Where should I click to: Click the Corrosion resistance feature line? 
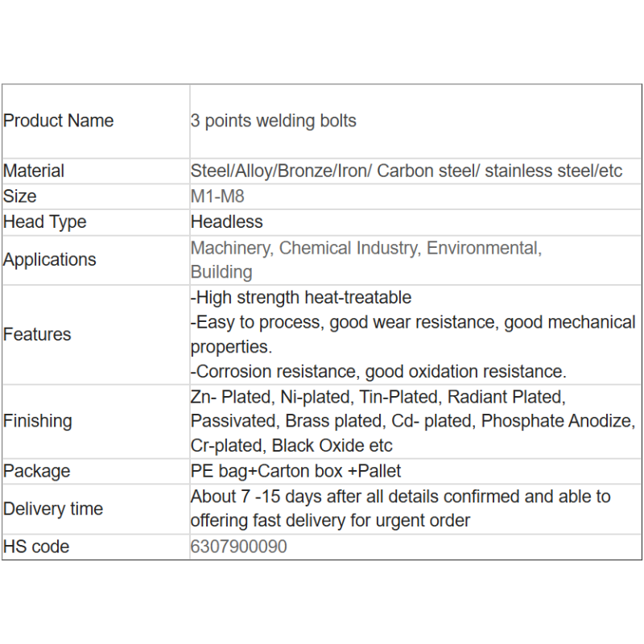coord(378,372)
